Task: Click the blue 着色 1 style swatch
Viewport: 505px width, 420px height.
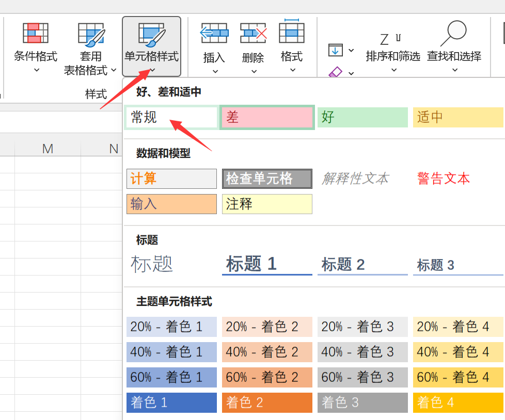Action: pos(171,403)
